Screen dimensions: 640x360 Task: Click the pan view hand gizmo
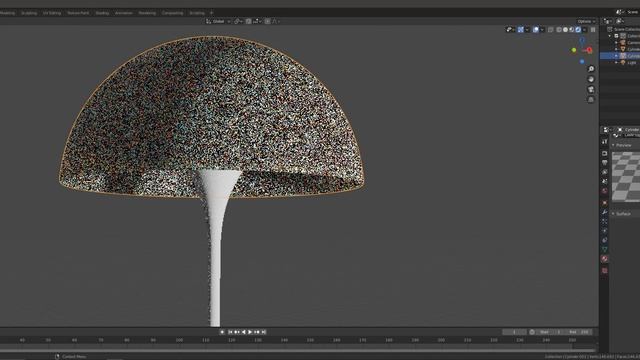[591, 79]
